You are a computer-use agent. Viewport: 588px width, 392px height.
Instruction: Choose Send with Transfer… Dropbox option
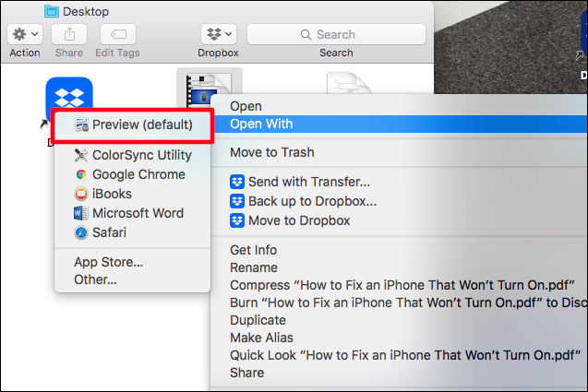[308, 182]
